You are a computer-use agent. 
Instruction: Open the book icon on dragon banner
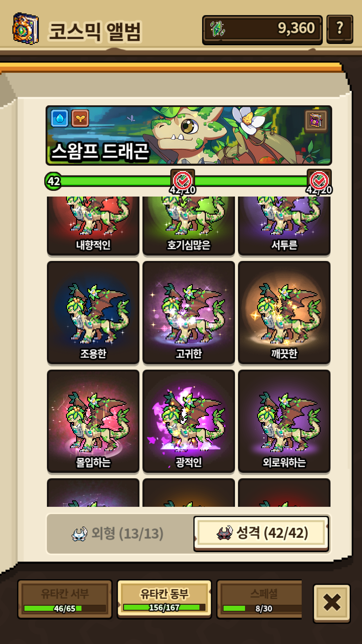(316, 120)
